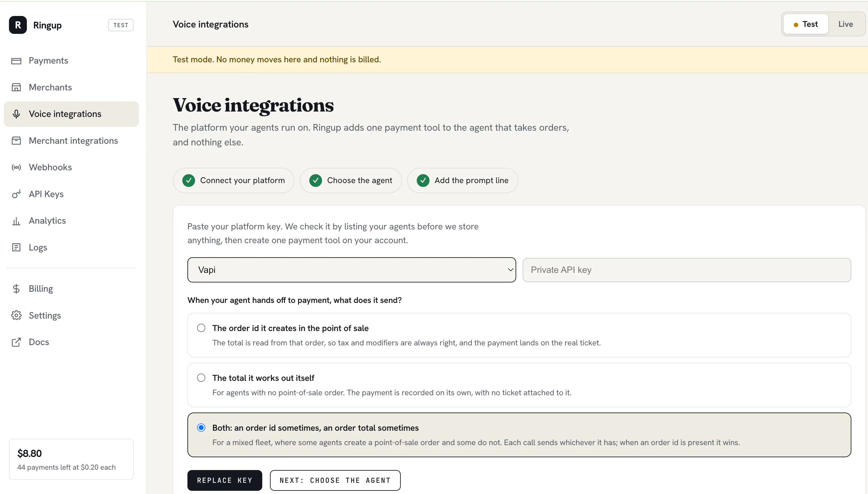The width and height of the screenshot is (868, 494).
Task: Open the Vapi platform dropdown
Action: point(351,270)
